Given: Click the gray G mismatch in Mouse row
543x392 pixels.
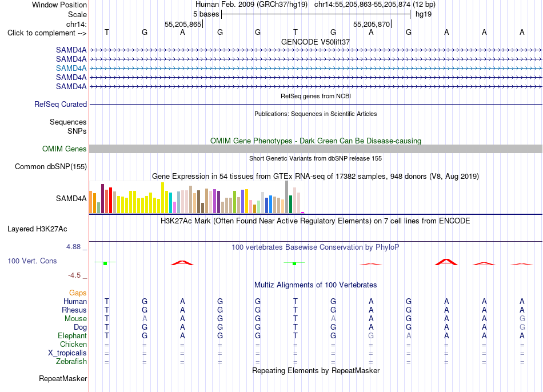Looking at the screenshot, I should click(x=522, y=318).
